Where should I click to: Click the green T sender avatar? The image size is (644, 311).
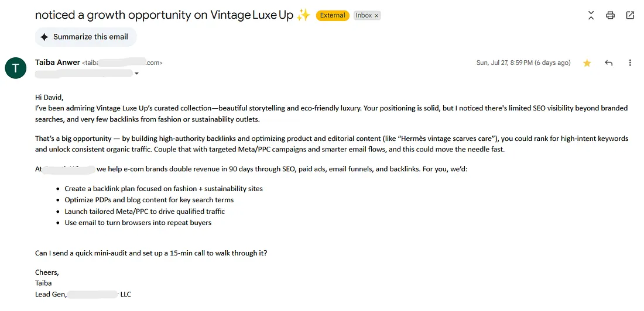15,68
